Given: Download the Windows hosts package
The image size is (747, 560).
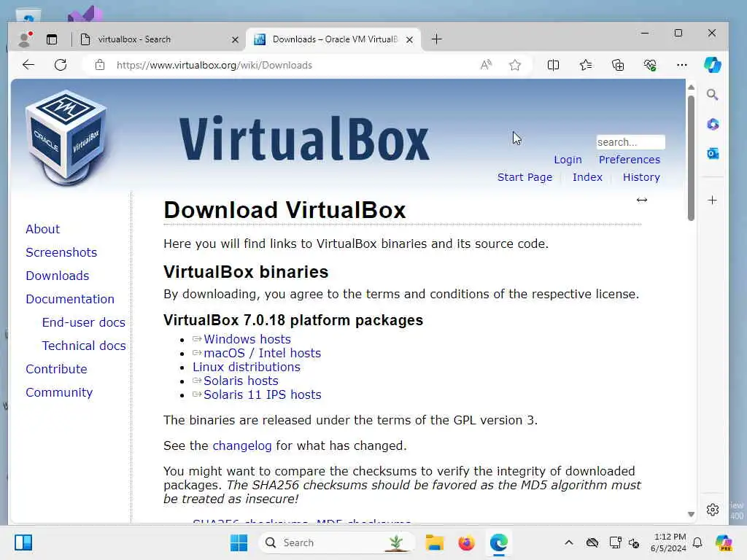Looking at the screenshot, I should pyautogui.click(x=247, y=339).
